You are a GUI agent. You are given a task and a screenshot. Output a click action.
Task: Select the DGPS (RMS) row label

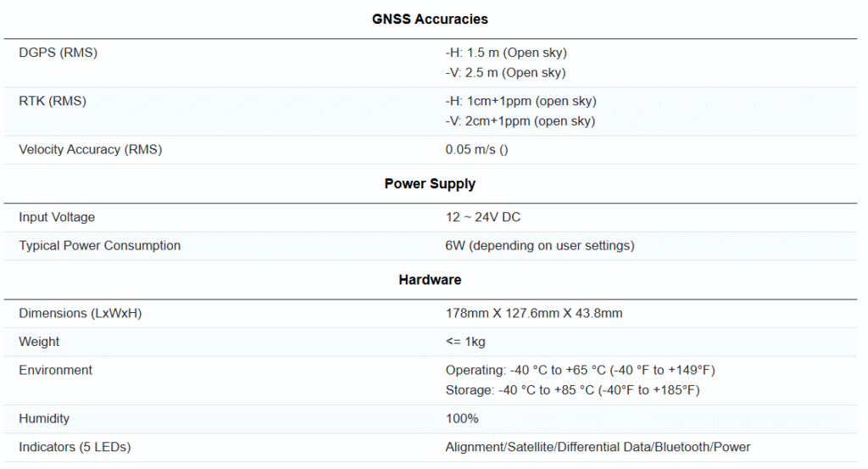tap(58, 53)
